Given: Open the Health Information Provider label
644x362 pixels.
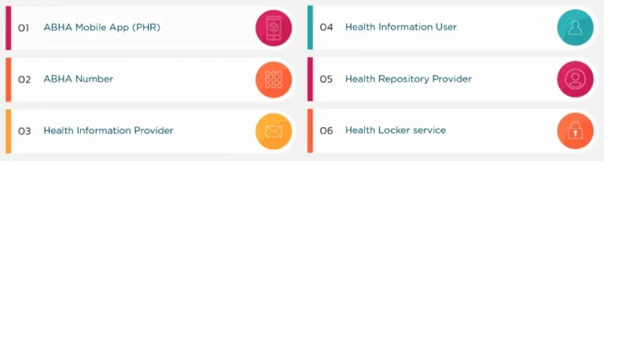Looking at the screenshot, I should pyautogui.click(x=109, y=131).
